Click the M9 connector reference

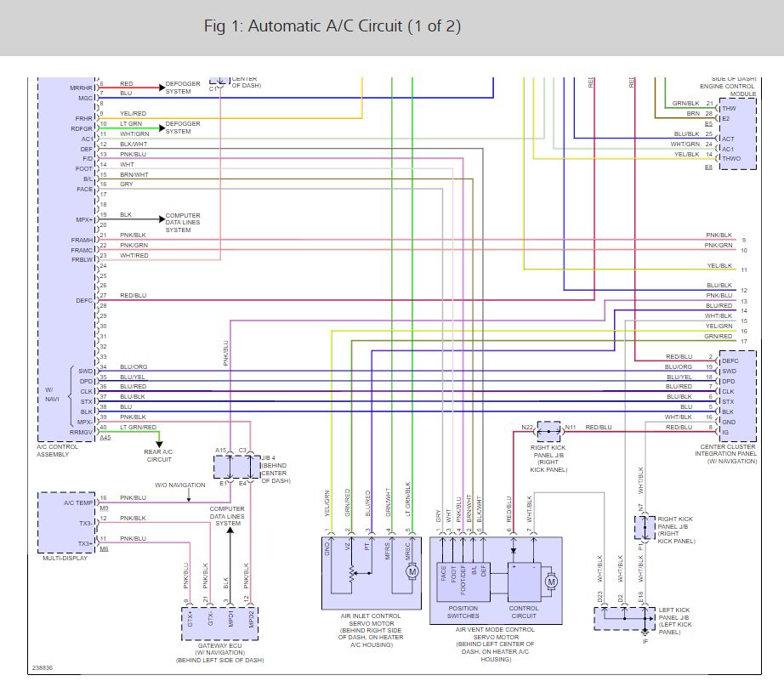(x=104, y=508)
